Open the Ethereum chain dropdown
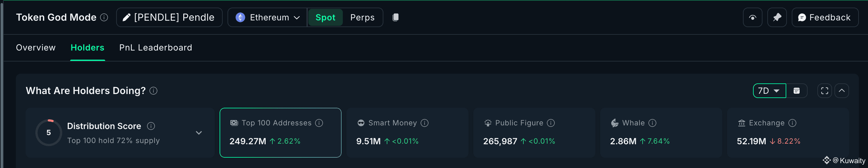 (x=267, y=17)
